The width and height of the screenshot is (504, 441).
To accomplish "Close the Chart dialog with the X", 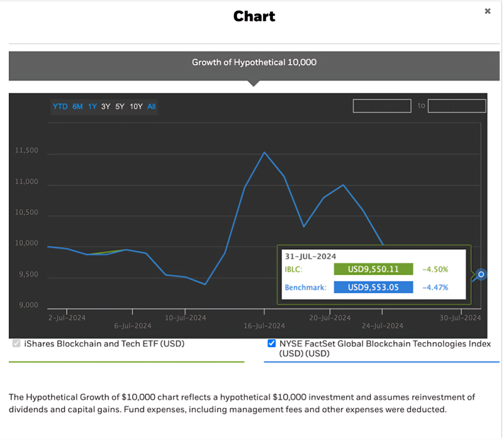I will tap(487, 11).
